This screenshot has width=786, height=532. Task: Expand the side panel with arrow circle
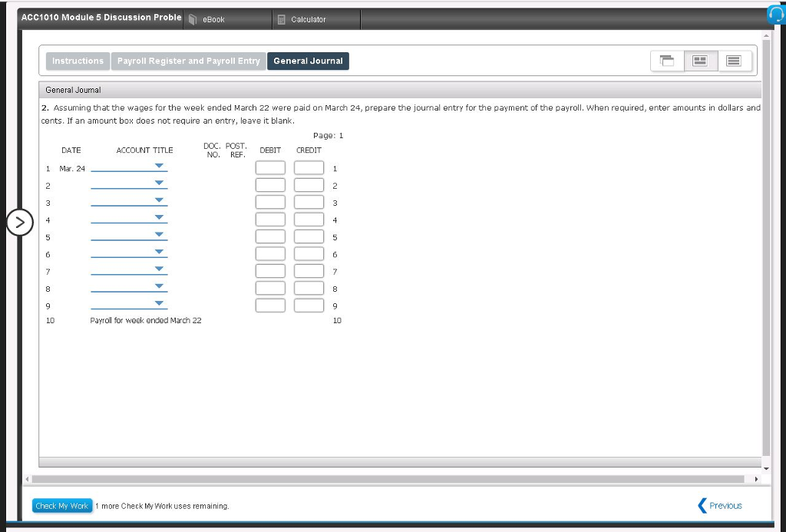click(19, 222)
